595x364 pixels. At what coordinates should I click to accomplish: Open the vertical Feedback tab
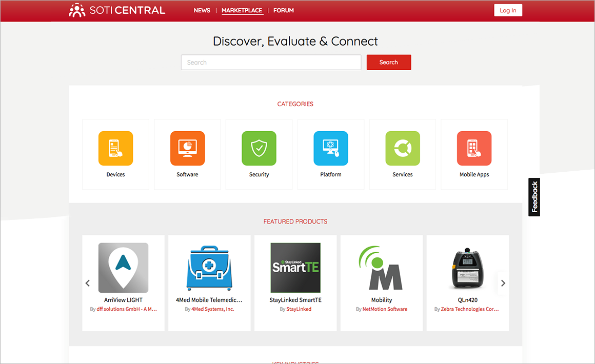[x=534, y=197]
